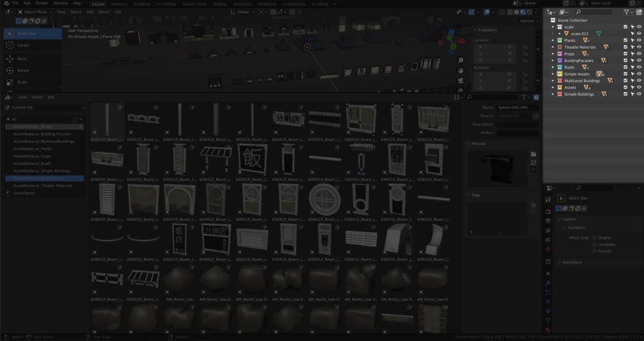This screenshot has width=644, height=341.
Task: Hide the BuildingFacades collection via eye
Action: [x=639, y=61]
